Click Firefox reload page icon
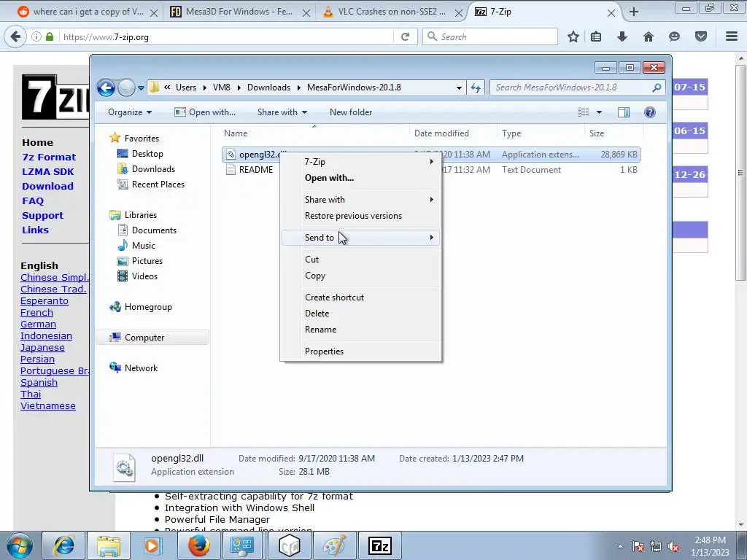The height and width of the screenshot is (560, 747). click(x=406, y=36)
